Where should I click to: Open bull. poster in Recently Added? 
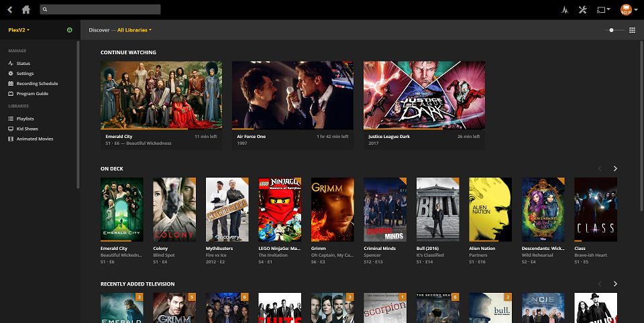point(490,308)
